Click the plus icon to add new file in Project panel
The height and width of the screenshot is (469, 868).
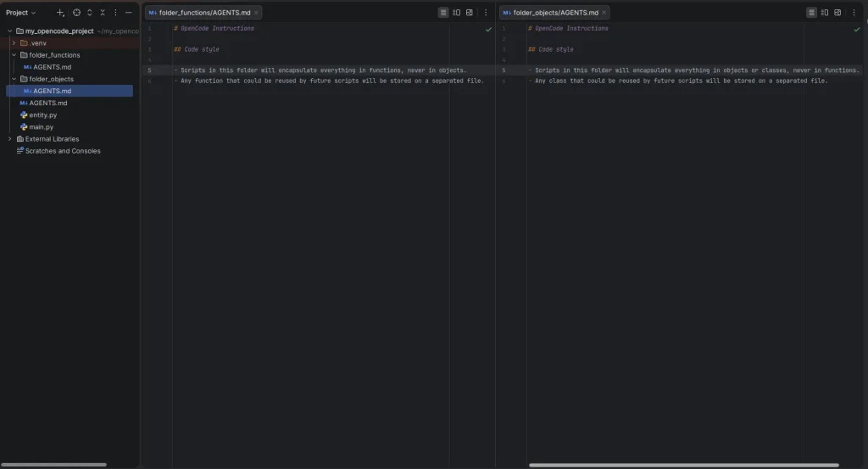pyautogui.click(x=60, y=12)
